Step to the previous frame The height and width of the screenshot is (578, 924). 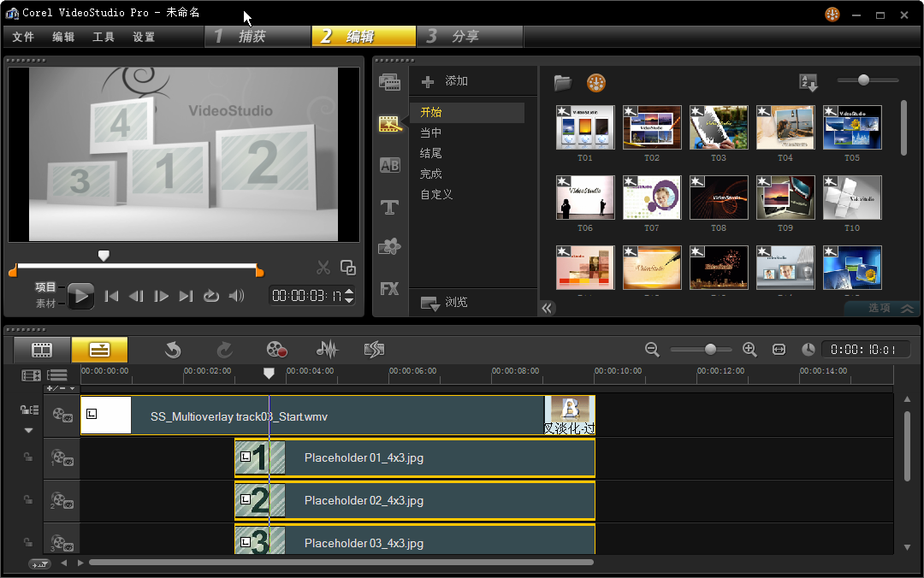pos(136,296)
